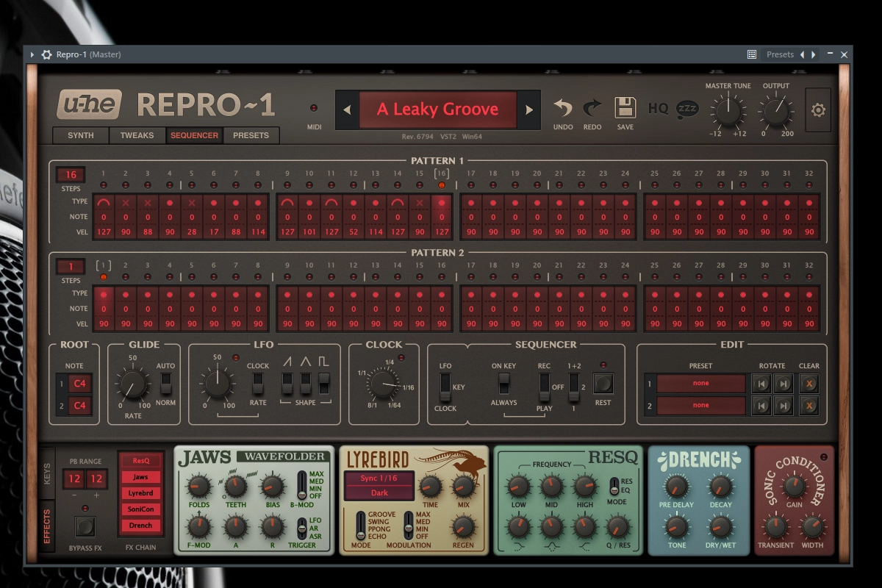Click Jaws FOLDS knob
This screenshot has width=882, height=588.
coord(198,486)
